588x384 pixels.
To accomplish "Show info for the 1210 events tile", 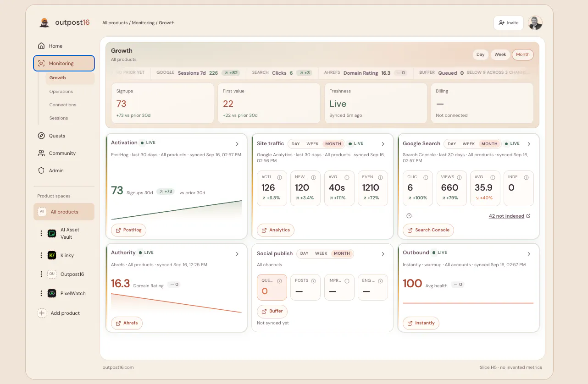I will [381, 177].
